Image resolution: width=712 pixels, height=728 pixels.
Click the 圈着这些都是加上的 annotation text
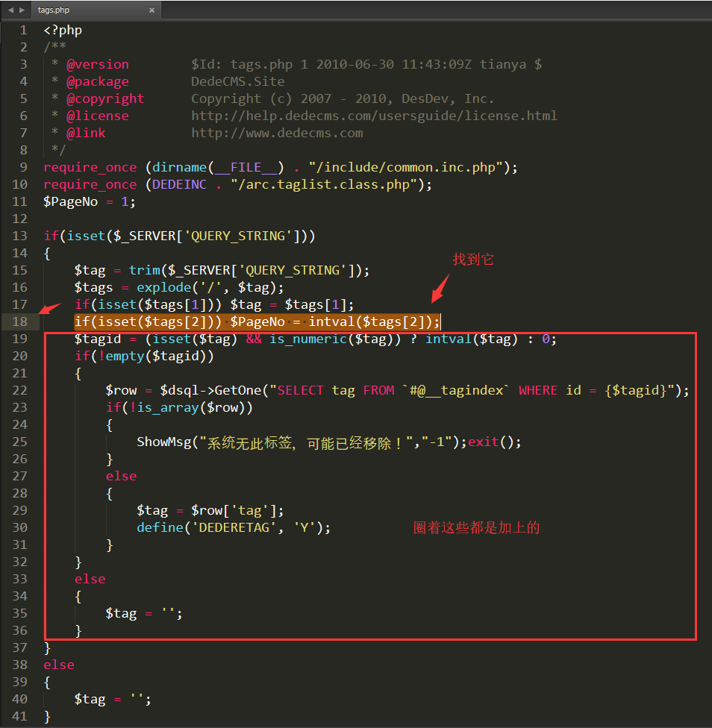click(476, 527)
